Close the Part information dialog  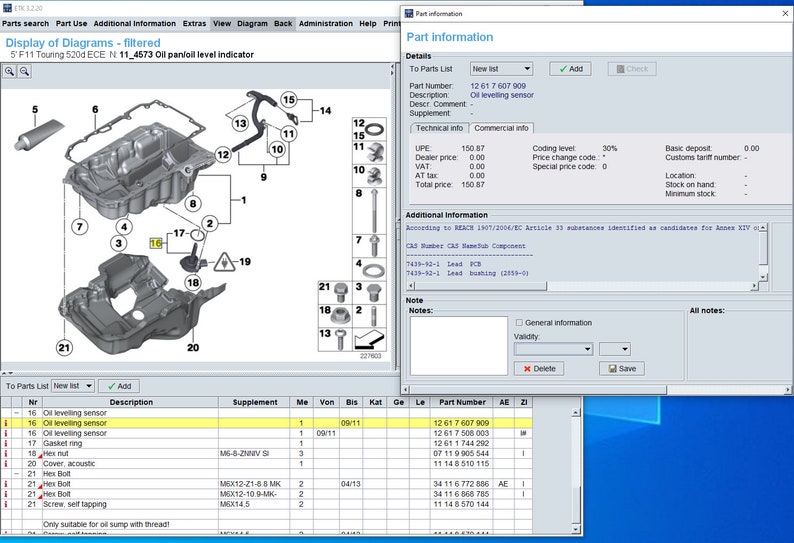pyautogui.click(x=785, y=14)
